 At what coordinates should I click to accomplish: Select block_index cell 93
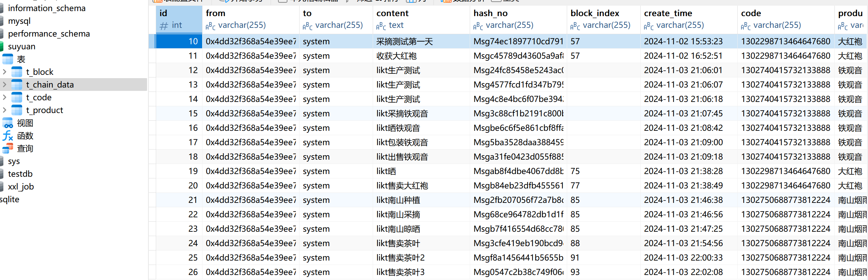coord(603,272)
